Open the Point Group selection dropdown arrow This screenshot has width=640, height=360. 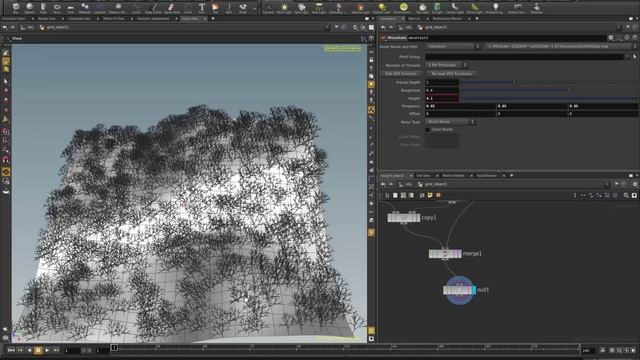coord(627,57)
